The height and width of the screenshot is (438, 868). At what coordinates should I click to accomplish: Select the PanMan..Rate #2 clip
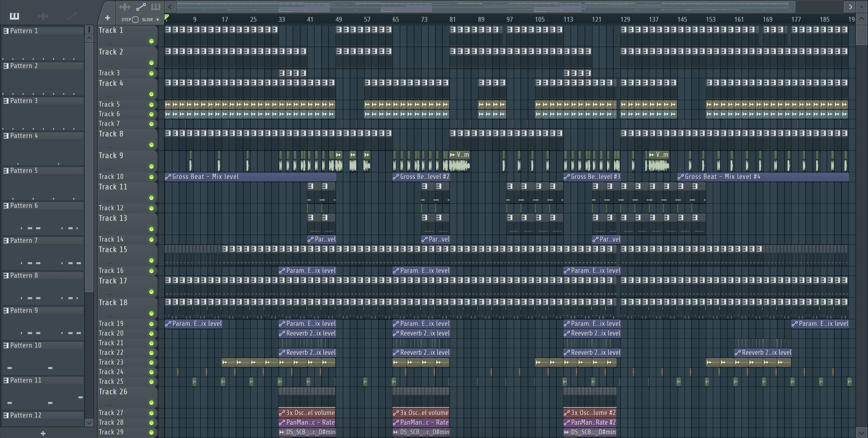coord(590,423)
